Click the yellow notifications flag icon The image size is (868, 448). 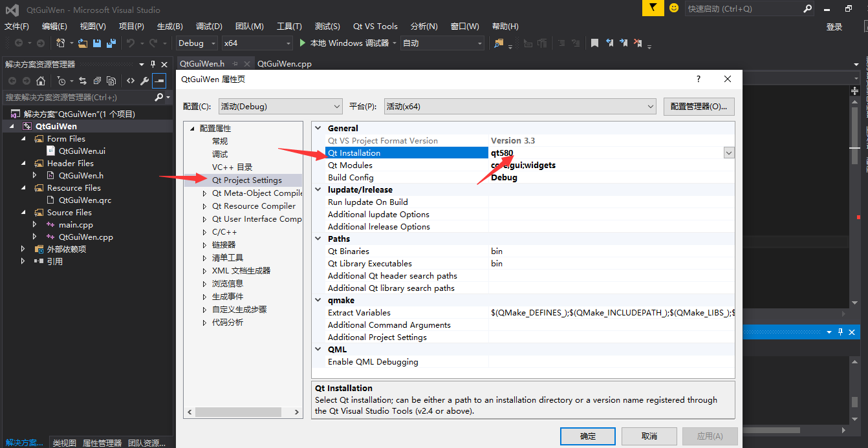click(x=653, y=8)
